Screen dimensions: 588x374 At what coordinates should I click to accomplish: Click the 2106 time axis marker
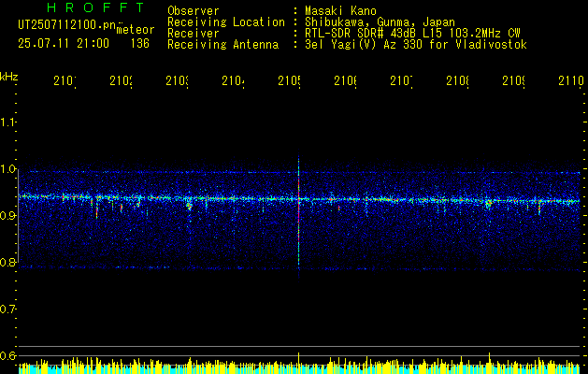pos(345,80)
